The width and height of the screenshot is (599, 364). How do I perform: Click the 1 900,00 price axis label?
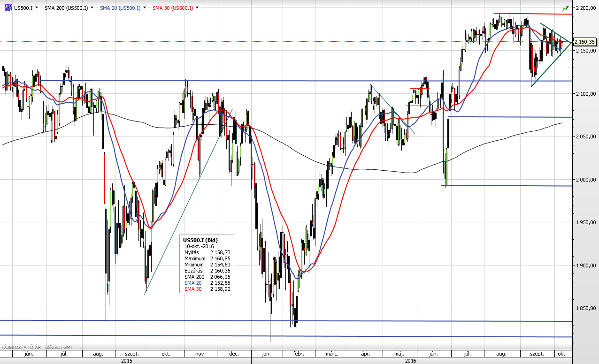[x=585, y=265]
